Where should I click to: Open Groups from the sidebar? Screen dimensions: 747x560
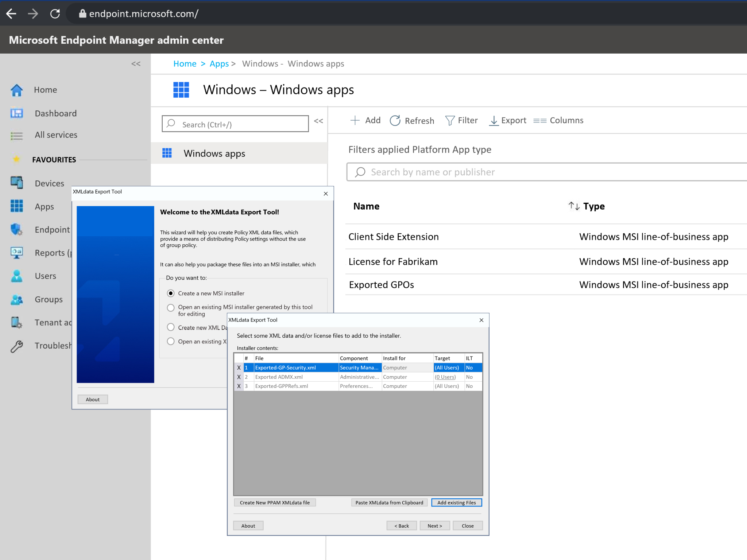[49, 299]
